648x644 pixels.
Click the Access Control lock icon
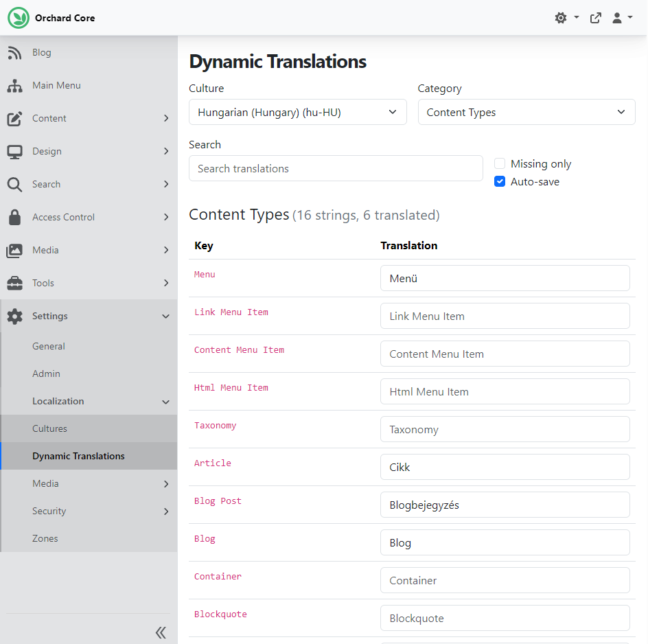[x=14, y=217]
